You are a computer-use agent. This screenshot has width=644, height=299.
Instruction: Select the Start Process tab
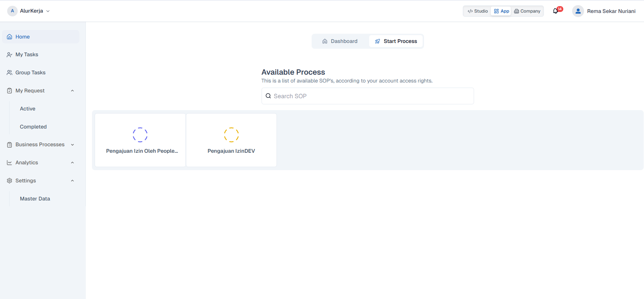click(396, 41)
